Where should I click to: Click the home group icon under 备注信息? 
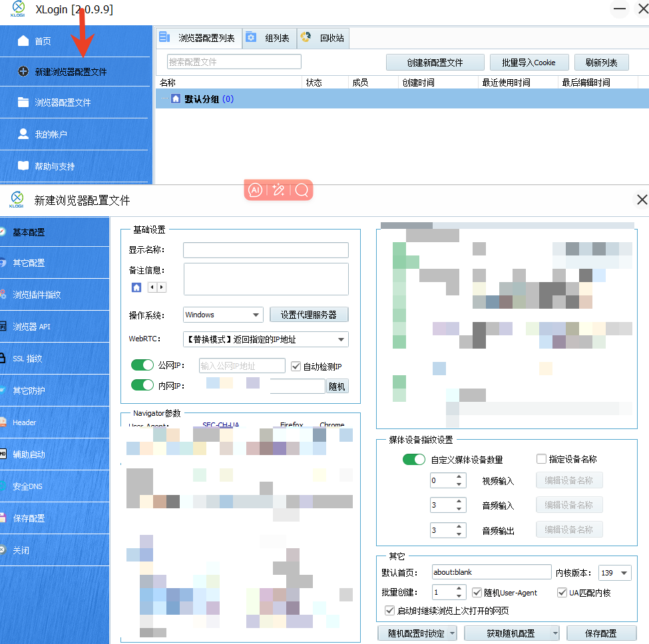tap(136, 287)
